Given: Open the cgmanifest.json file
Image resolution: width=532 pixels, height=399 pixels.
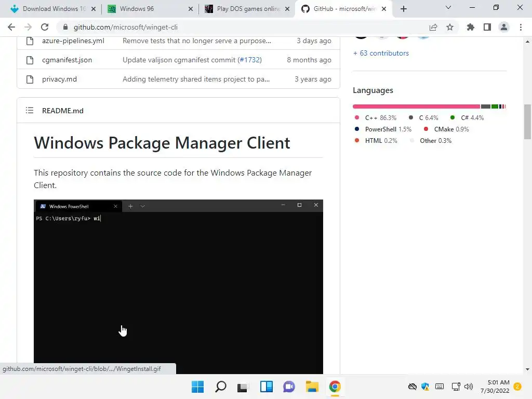Looking at the screenshot, I should coord(67,60).
